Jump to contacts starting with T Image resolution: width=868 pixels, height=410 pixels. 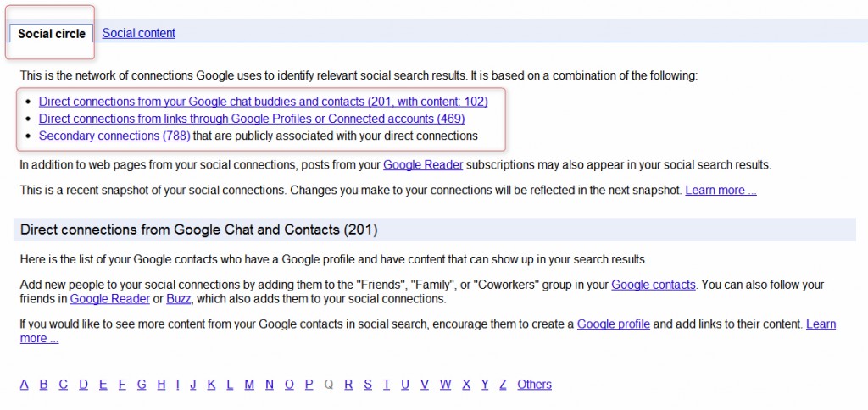(387, 385)
